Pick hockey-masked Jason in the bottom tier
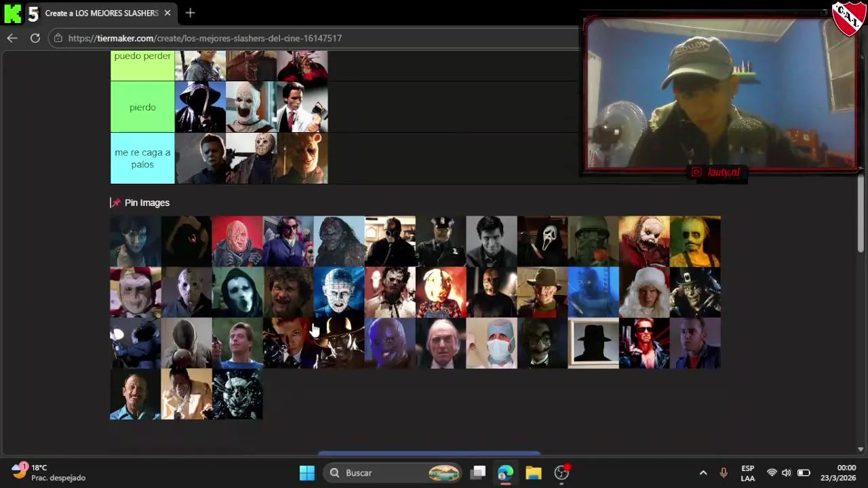The height and width of the screenshot is (488, 868). 251,159
